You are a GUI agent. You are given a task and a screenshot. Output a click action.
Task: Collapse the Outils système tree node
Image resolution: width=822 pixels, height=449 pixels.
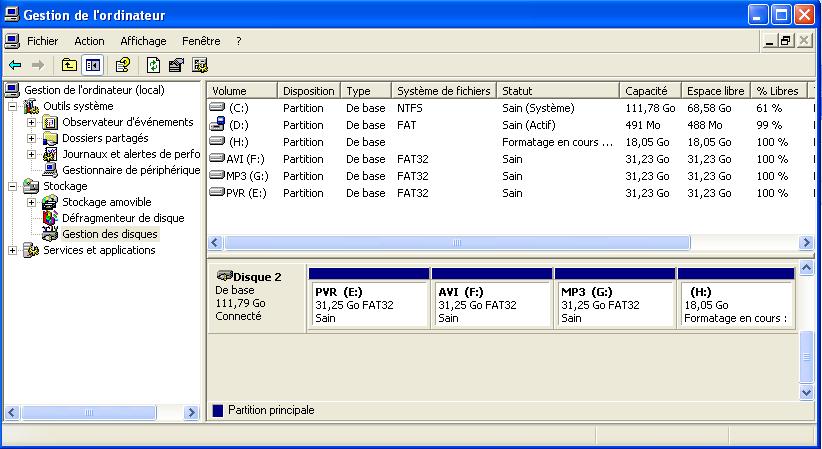pos(13,106)
